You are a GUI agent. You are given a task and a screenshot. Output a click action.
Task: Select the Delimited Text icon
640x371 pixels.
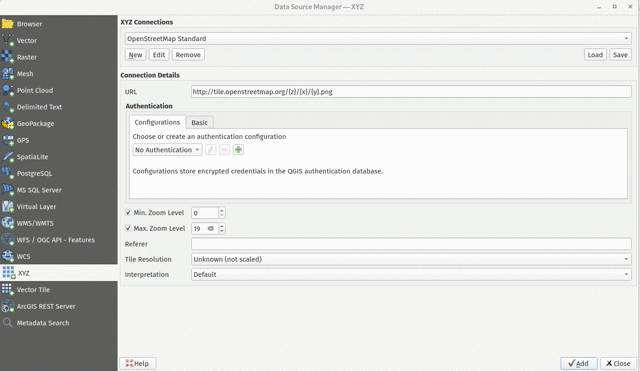pos(8,107)
